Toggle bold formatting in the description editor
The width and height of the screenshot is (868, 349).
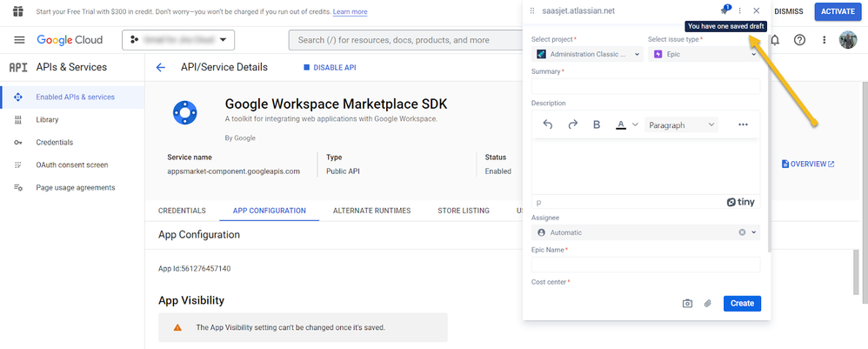597,124
